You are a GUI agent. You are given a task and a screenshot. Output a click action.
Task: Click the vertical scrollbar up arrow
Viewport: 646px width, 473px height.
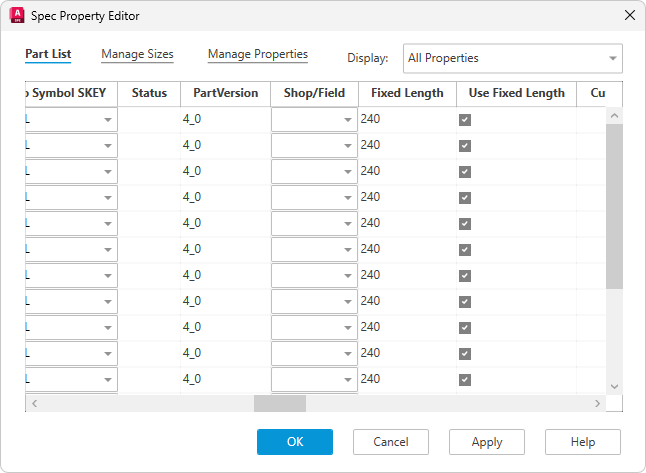(x=614, y=115)
